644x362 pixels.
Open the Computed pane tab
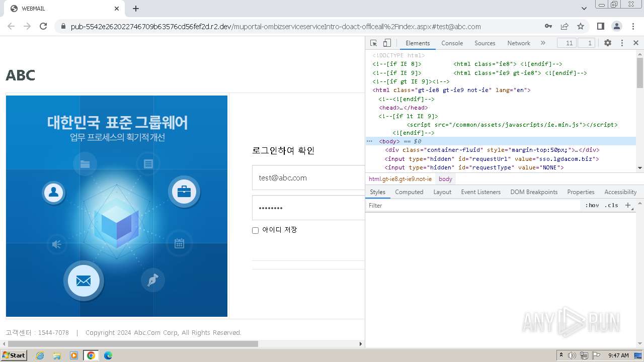[x=409, y=192]
